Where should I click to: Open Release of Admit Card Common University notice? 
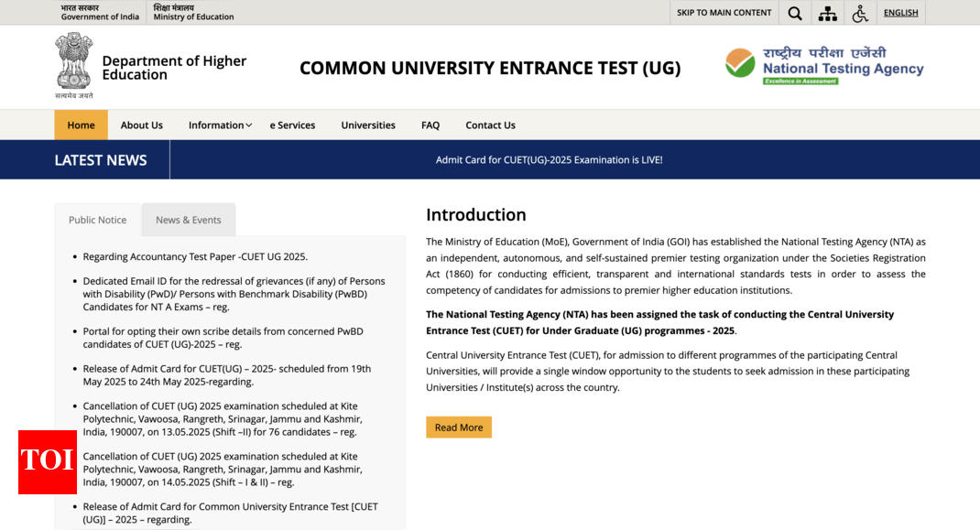pos(230,514)
